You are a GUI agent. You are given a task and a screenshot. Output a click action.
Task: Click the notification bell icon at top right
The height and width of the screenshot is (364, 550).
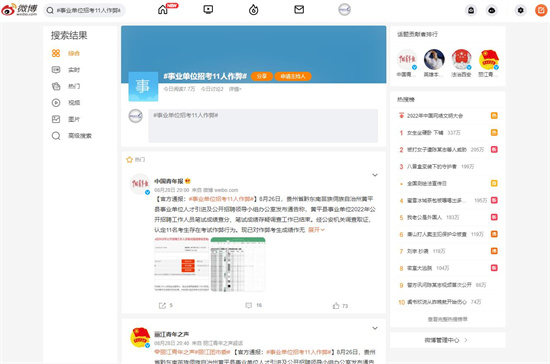pyautogui.click(x=471, y=10)
